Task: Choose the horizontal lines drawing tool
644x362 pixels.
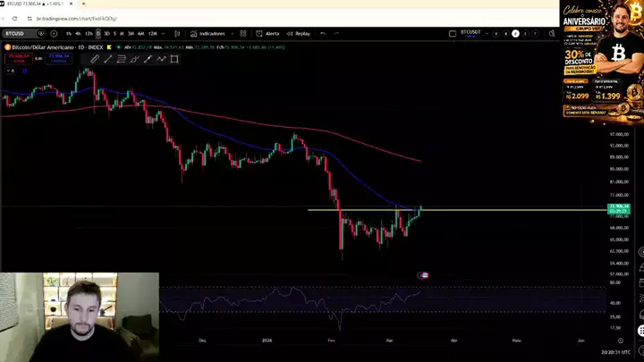Action: [x=122, y=59]
